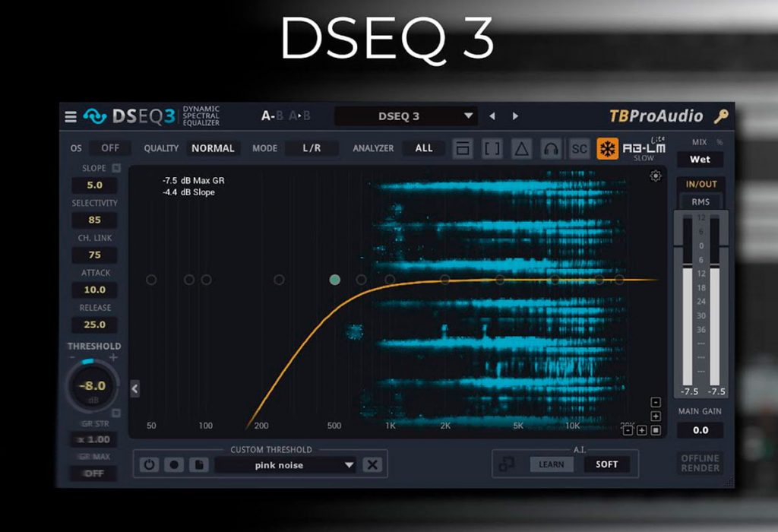Open the pink noise threshold dropdown

coord(286,465)
